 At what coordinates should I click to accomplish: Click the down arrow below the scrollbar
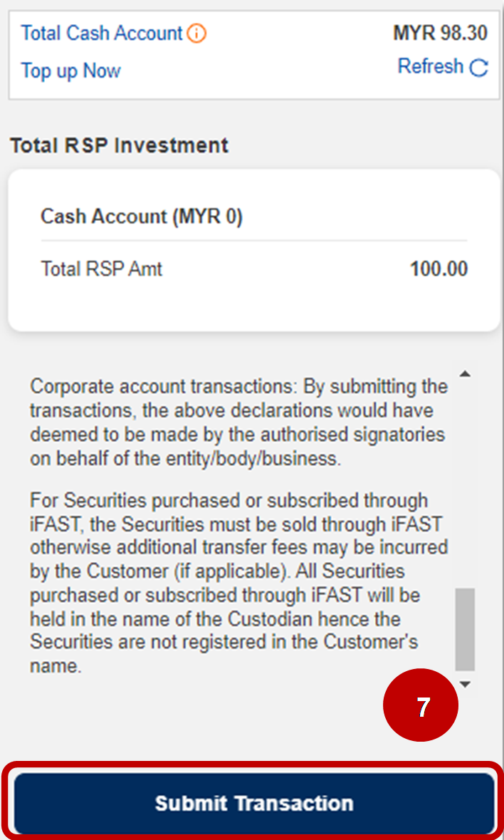coord(466,683)
